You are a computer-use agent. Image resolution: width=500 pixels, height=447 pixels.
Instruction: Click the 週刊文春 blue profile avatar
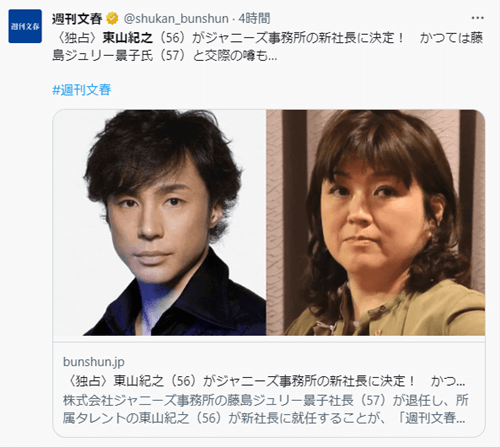[25, 26]
